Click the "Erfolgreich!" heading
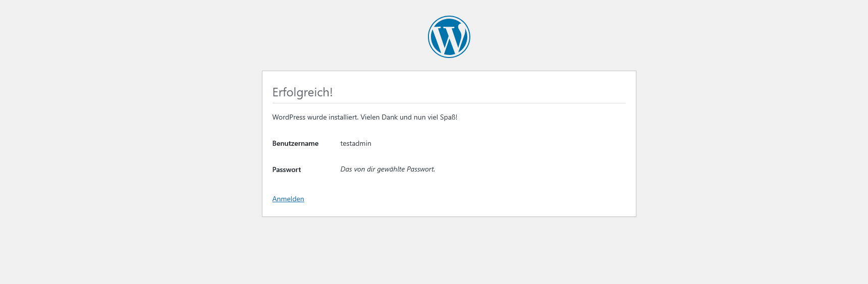 pos(302,92)
